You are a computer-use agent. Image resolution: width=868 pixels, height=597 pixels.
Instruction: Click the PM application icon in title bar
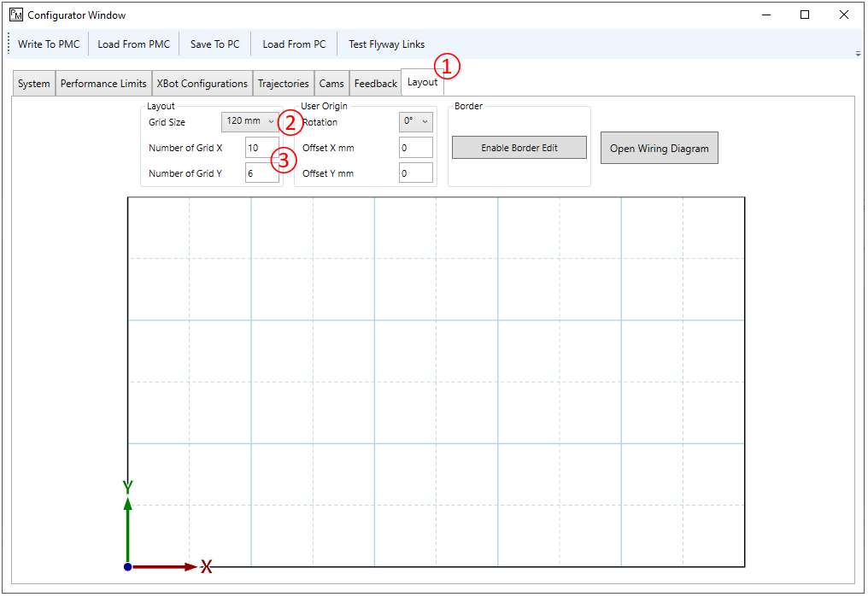tap(17, 15)
